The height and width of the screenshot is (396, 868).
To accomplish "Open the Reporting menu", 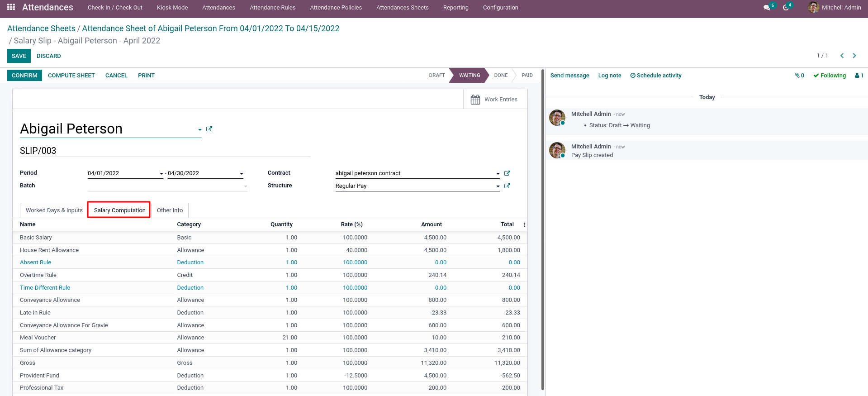I will point(455,8).
